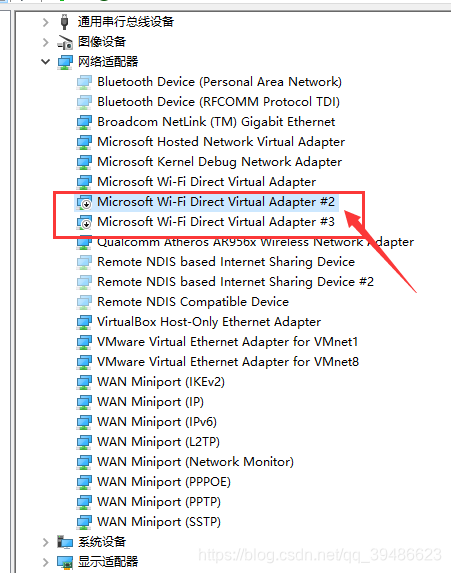The width and height of the screenshot is (451, 573).
Task: Select WAN Miniport (IP) entry
Action: pos(150,402)
